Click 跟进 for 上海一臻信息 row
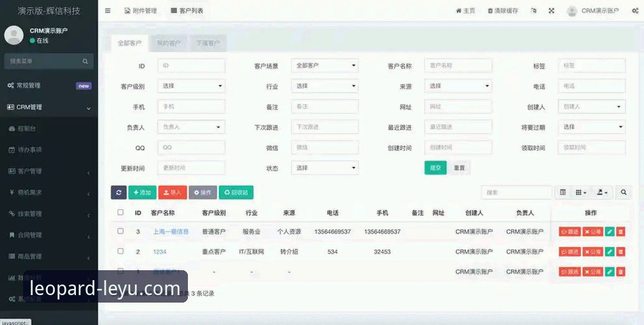644x325 pixels. pyautogui.click(x=570, y=232)
